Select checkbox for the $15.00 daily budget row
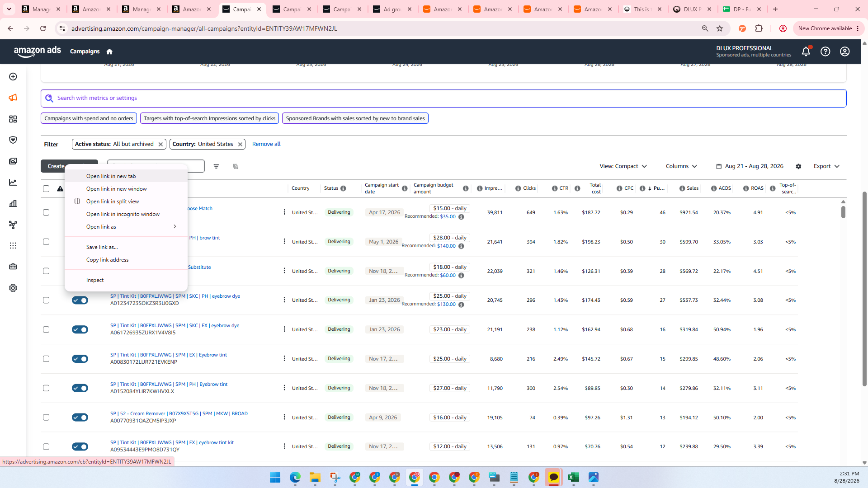Viewport: 868px width, 488px height. (46, 212)
